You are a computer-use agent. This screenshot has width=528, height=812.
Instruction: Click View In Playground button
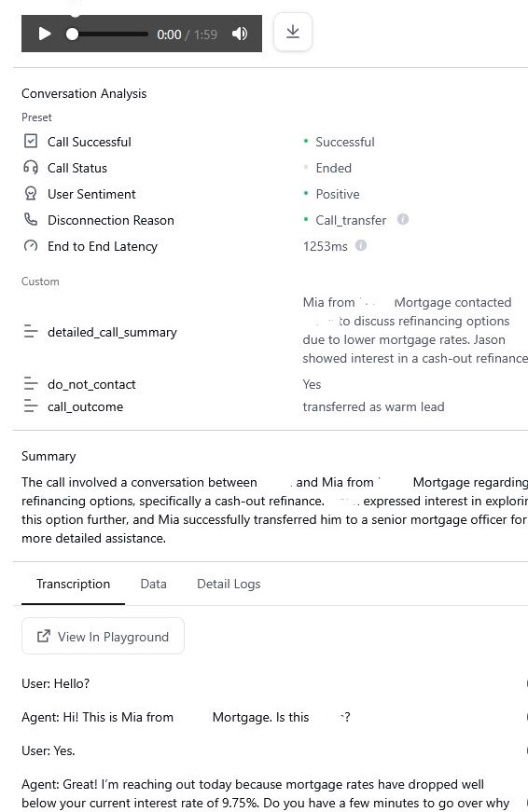[x=103, y=636]
